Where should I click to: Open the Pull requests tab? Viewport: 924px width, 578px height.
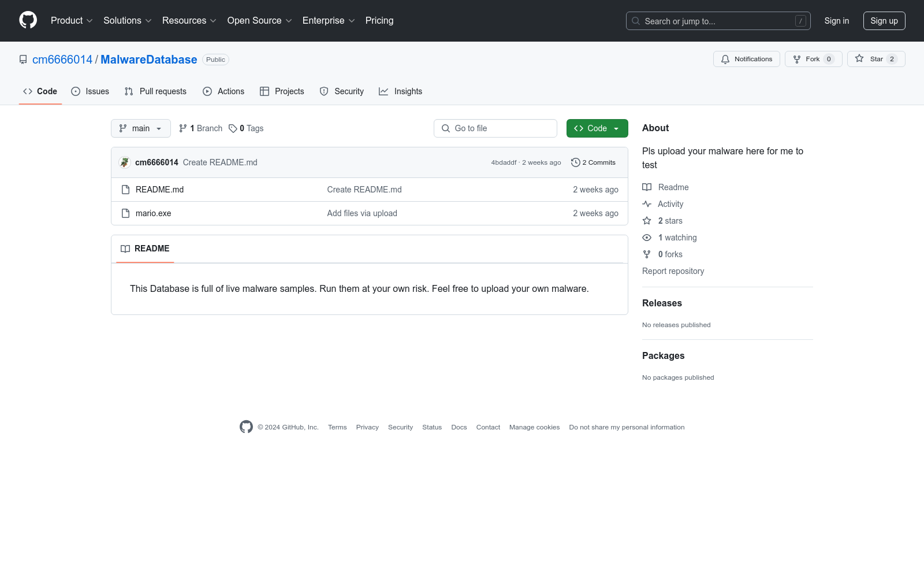point(155,91)
